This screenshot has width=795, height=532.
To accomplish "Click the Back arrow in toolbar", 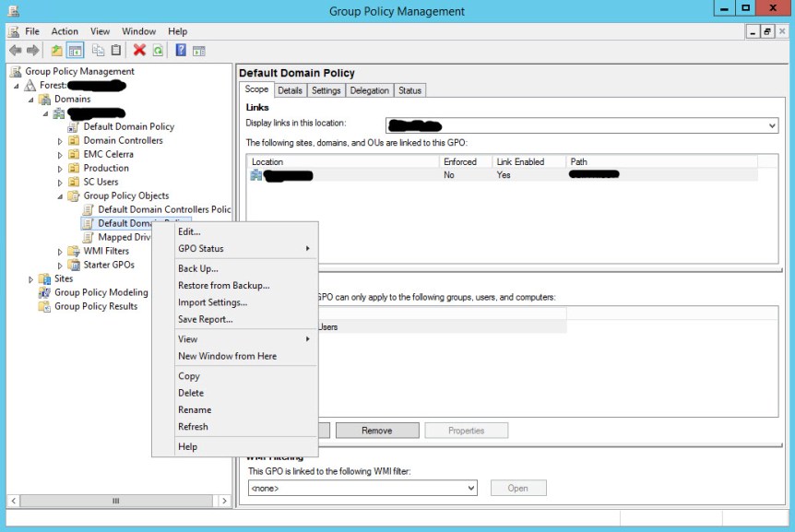I will pyautogui.click(x=15, y=51).
